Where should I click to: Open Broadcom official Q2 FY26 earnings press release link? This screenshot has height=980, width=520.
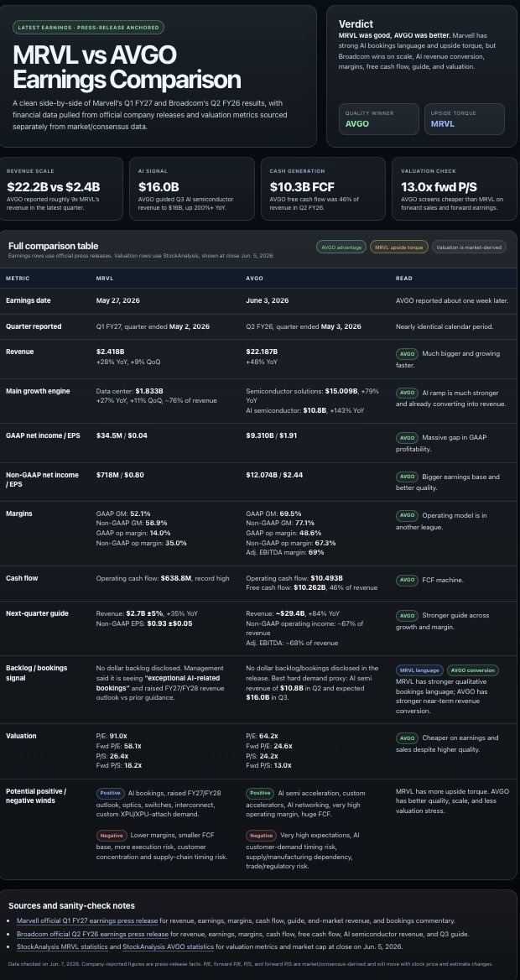[x=92, y=934]
